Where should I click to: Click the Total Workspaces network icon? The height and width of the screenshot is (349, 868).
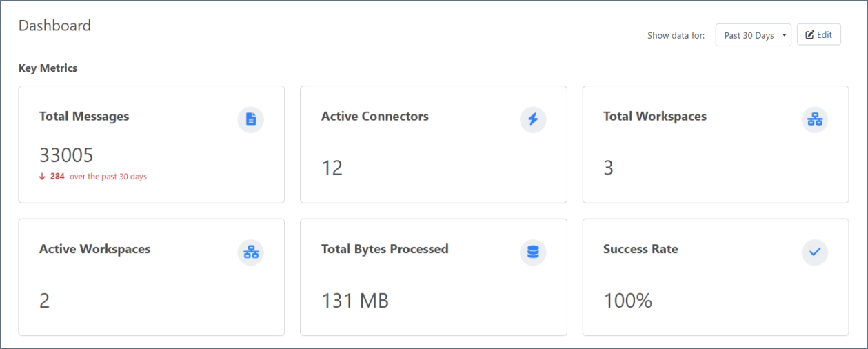coord(815,120)
